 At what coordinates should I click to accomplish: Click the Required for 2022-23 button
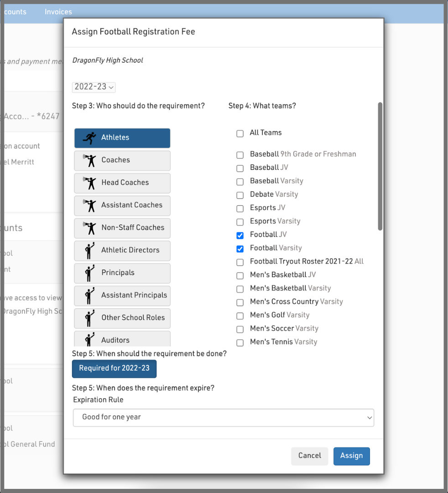point(114,368)
